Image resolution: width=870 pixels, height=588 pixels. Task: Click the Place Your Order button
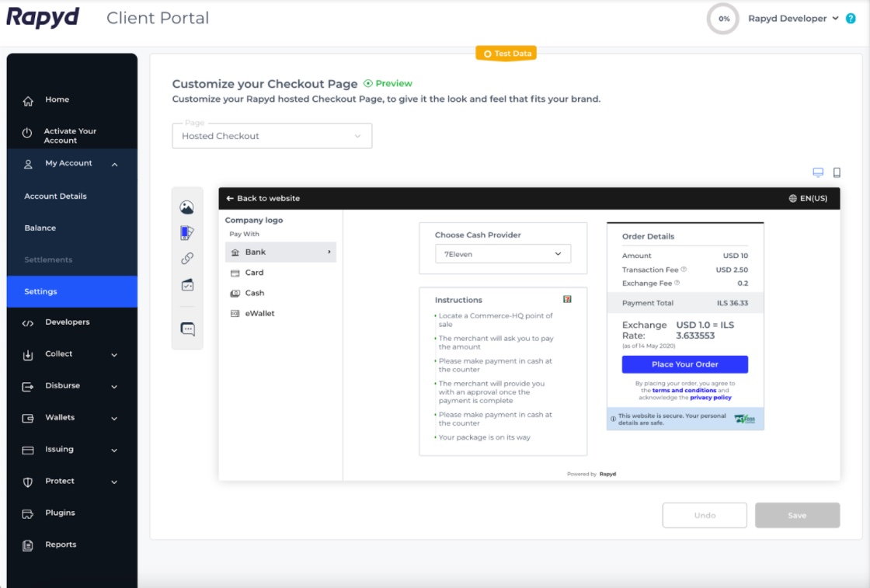684,364
